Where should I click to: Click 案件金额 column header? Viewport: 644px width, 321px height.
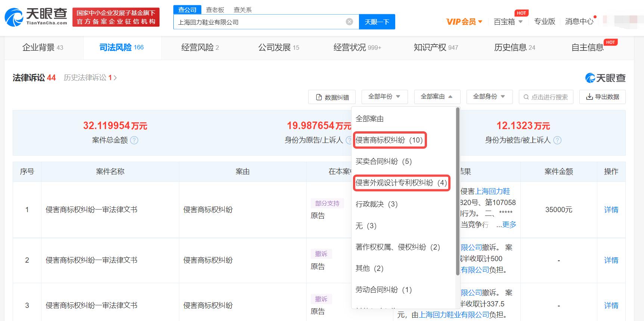[x=558, y=171]
